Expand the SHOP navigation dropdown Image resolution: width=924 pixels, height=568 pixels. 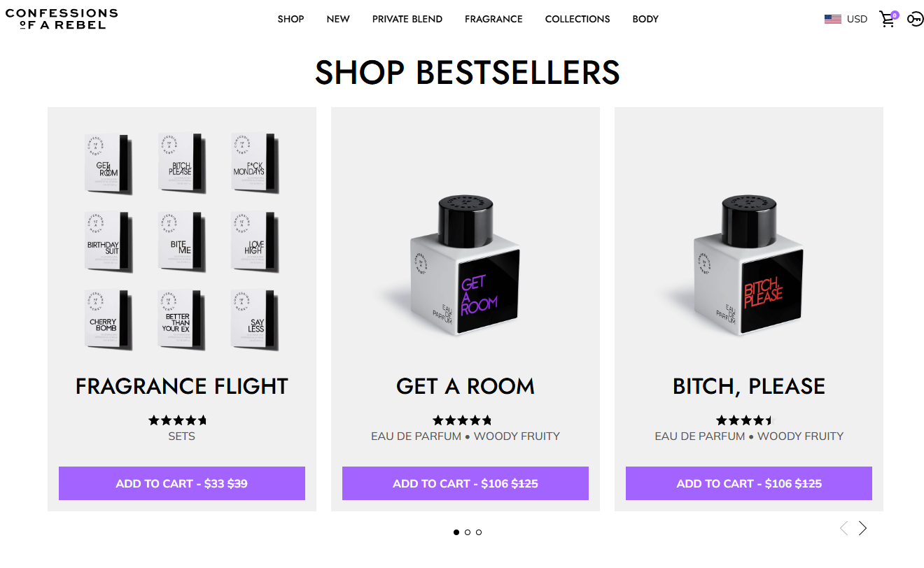290,19
